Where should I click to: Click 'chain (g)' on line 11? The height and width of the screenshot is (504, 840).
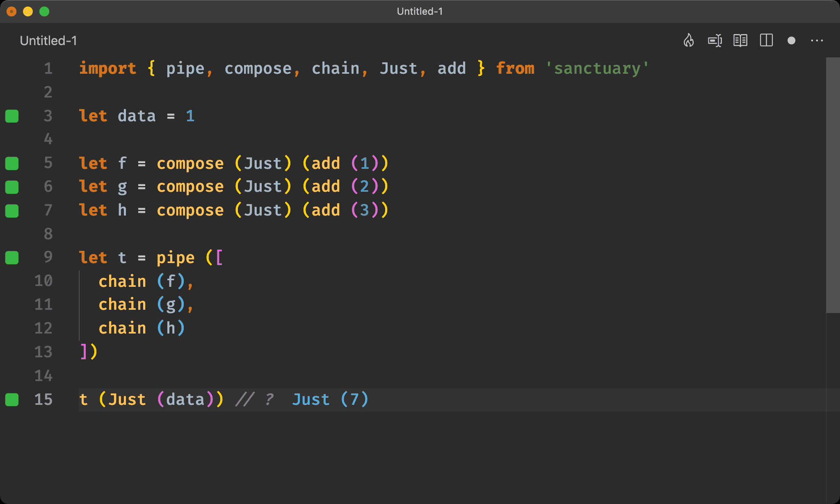click(142, 304)
